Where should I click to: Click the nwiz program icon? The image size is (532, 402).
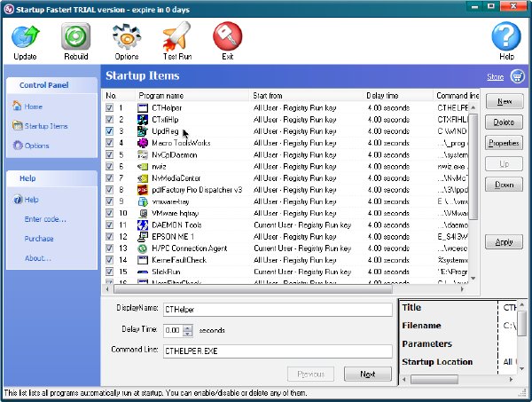(143, 166)
